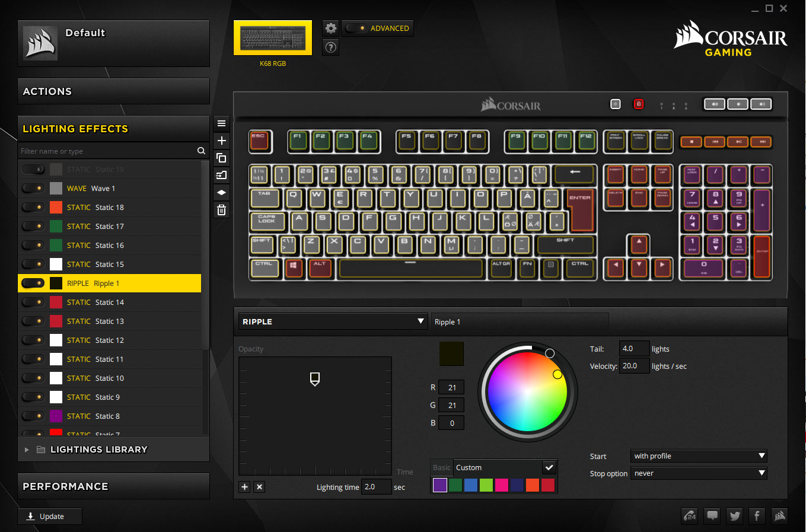Open the lighting effects hamburger menu
Screen dimensions: 806x532
click(221, 123)
